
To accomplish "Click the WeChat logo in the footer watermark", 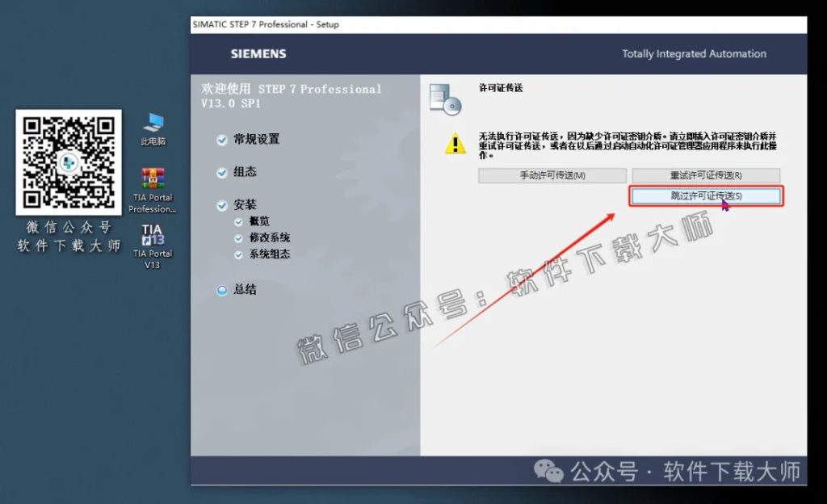I will click(548, 471).
